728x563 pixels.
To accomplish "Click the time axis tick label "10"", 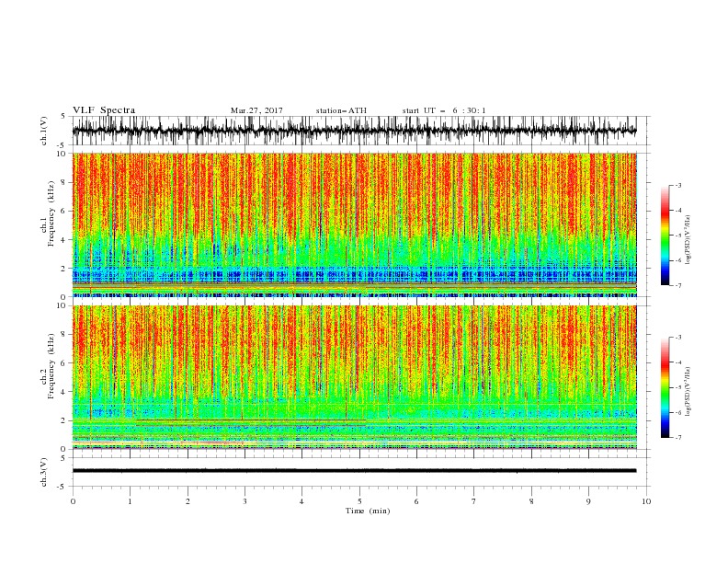I will click(646, 501).
